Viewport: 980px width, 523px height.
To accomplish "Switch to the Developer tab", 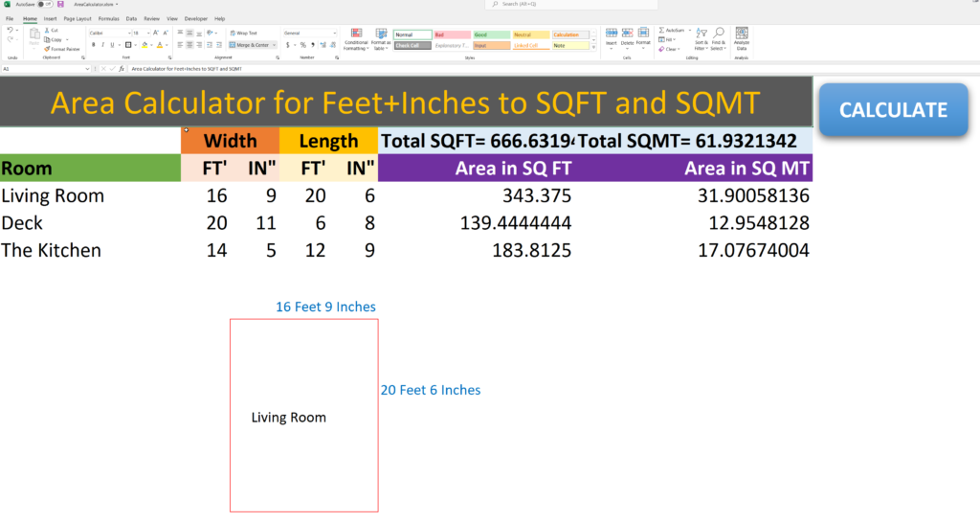I will tap(195, 19).
